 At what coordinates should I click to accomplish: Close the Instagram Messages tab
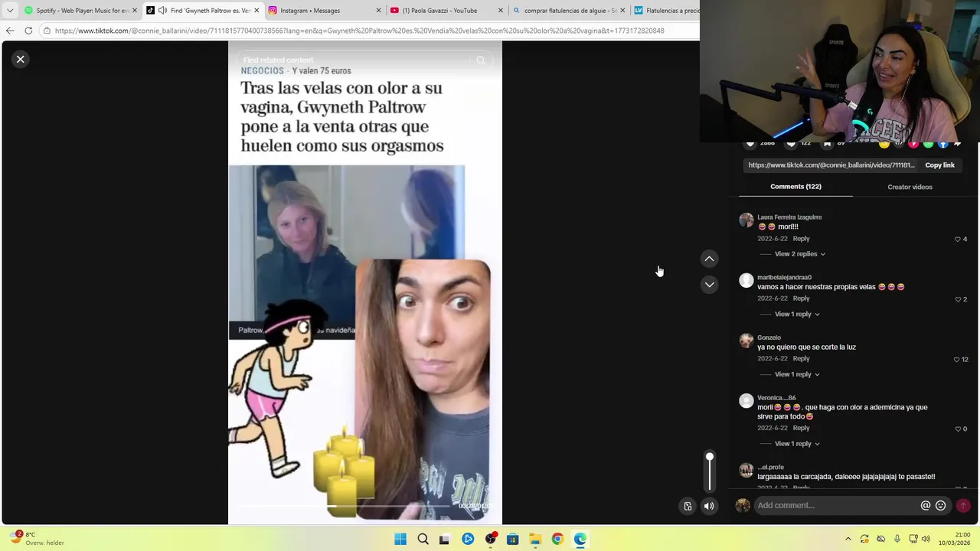pos(378,11)
